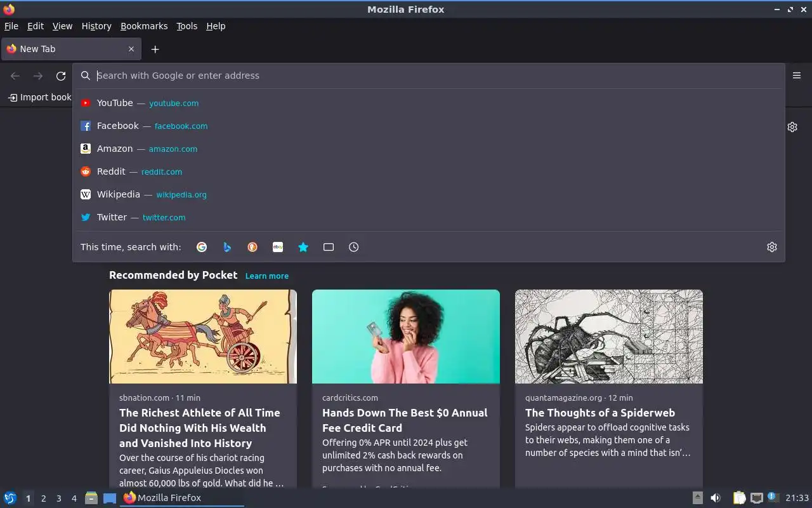Click sbnation.com source text
Image resolution: width=812 pixels, height=508 pixels.
coord(145,398)
